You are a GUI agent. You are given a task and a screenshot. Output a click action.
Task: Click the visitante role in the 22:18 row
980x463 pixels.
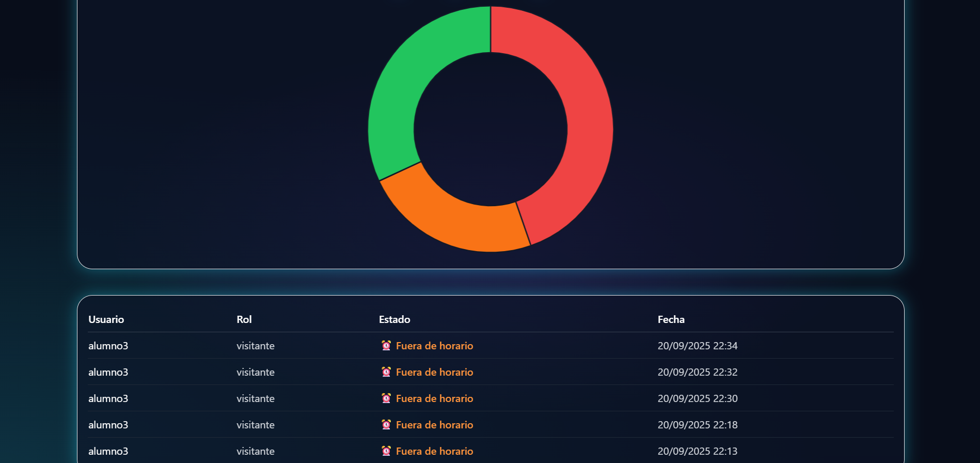[256, 425]
